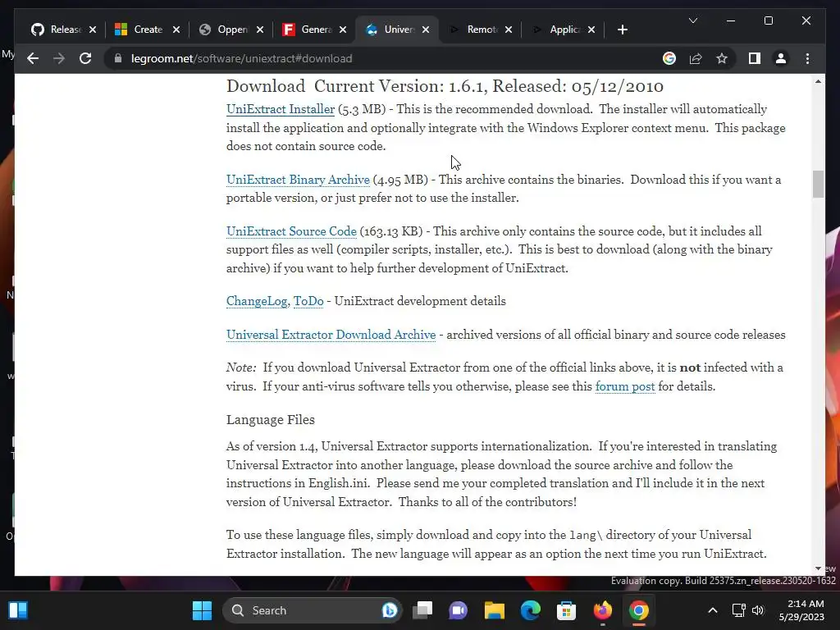The image size is (840, 630).
Task: Open File Explorer from taskbar
Action: click(494, 610)
